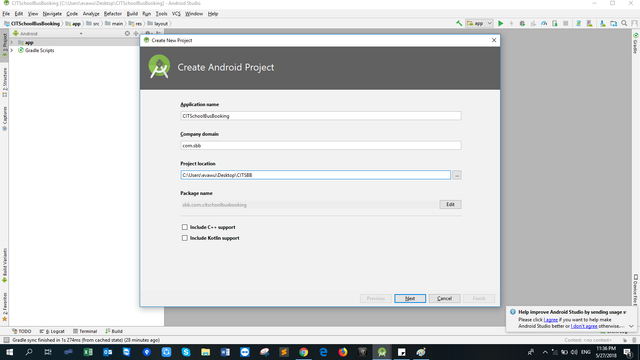Open the app run configuration dropdown

tap(479, 24)
